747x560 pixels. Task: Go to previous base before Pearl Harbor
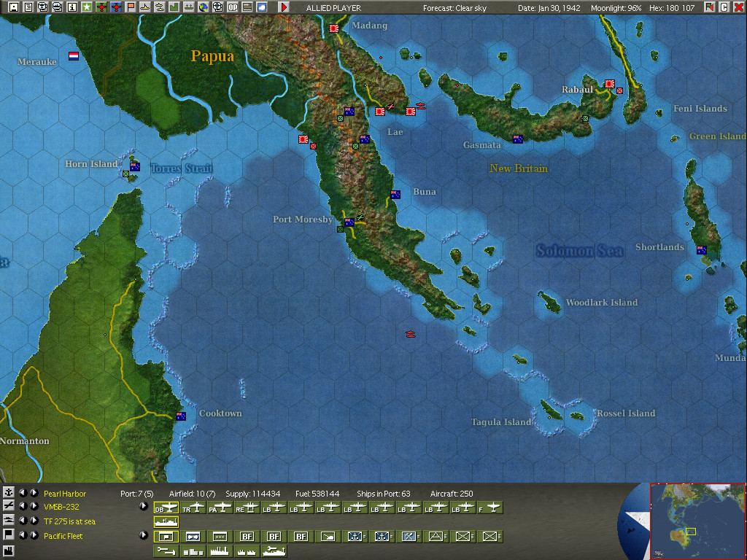[x=23, y=493]
